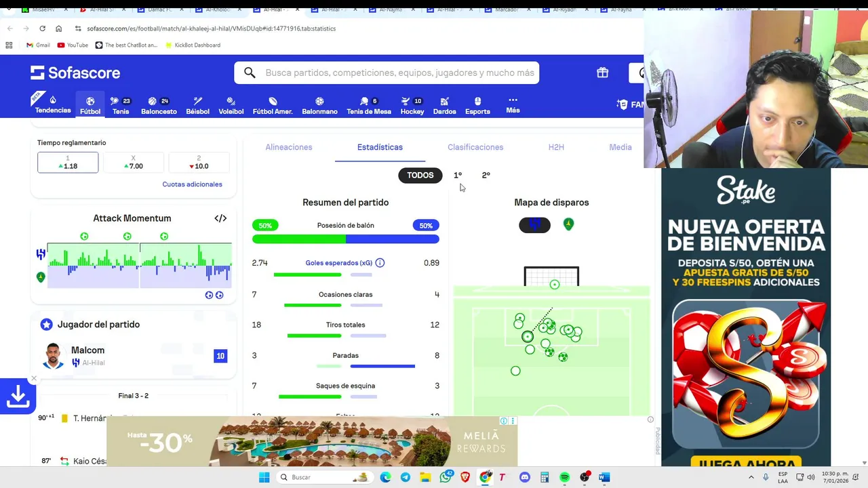This screenshot has height=488, width=868.
Task: Open Goles esperados (xG) link
Action: point(338,263)
